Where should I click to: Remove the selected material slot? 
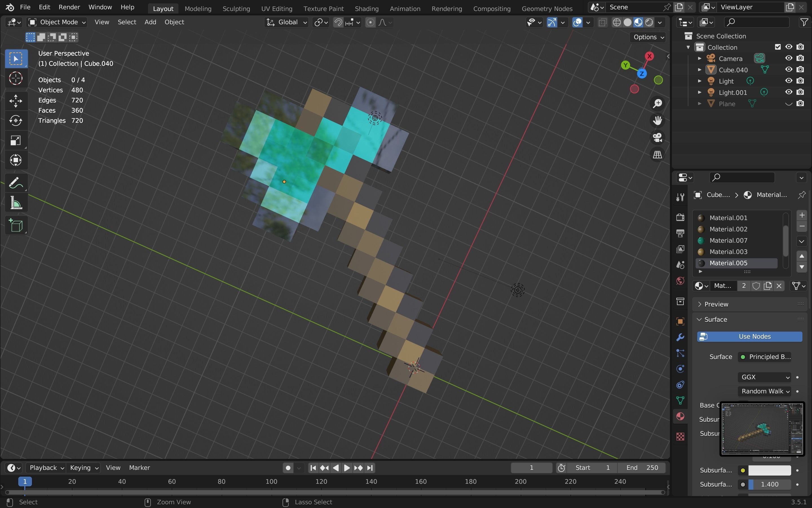[x=802, y=226]
